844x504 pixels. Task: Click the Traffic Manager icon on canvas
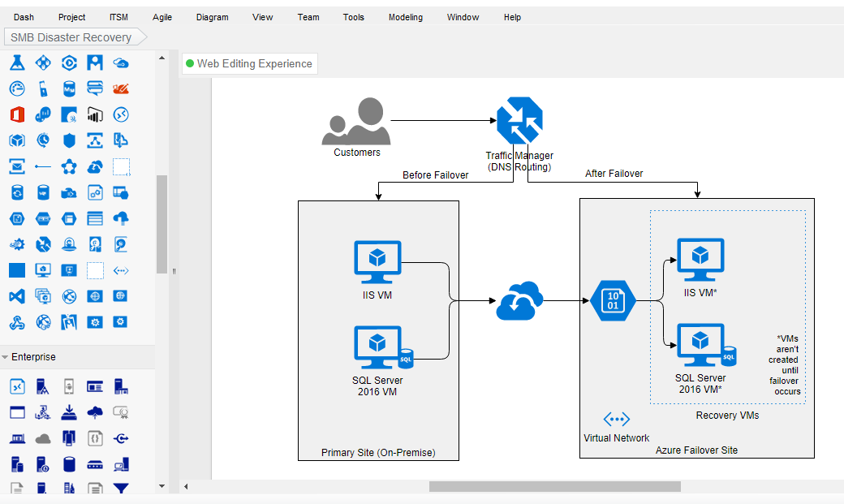pyautogui.click(x=519, y=121)
